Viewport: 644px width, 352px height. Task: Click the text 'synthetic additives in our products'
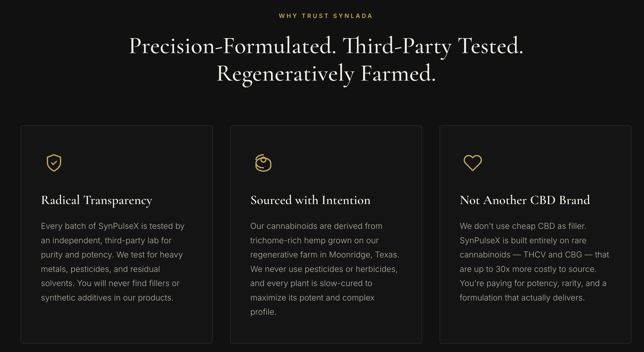point(107,298)
